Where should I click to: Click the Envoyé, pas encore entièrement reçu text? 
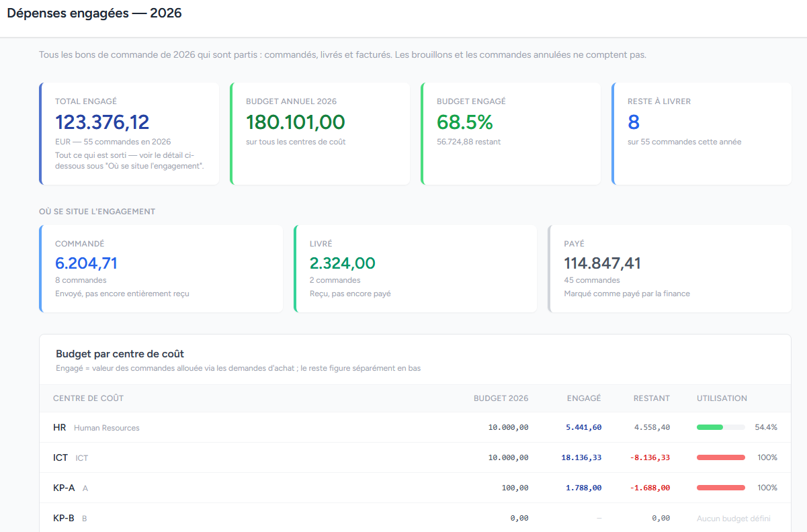click(x=122, y=294)
